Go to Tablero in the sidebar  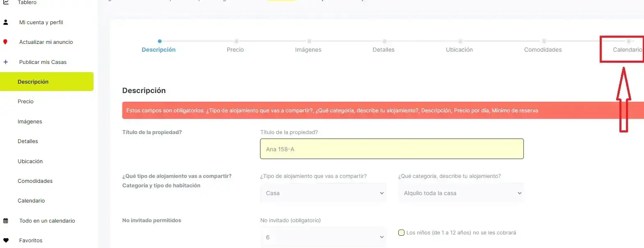27,2
